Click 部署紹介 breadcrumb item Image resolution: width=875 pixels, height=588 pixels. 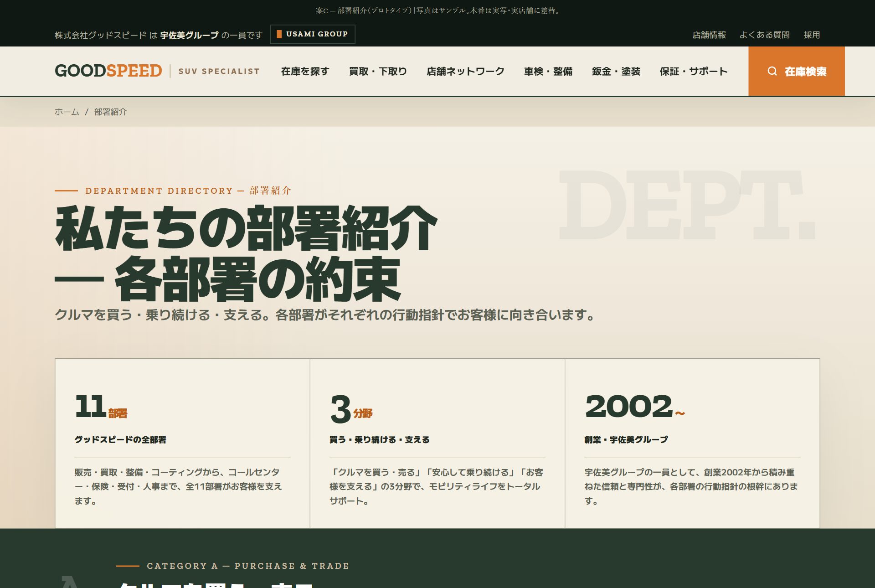pyautogui.click(x=111, y=112)
